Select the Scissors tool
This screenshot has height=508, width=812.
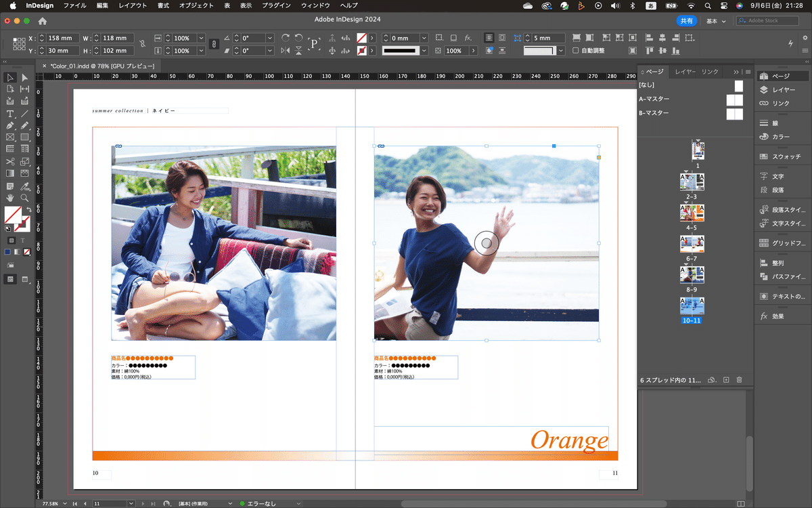tap(10, 161)
